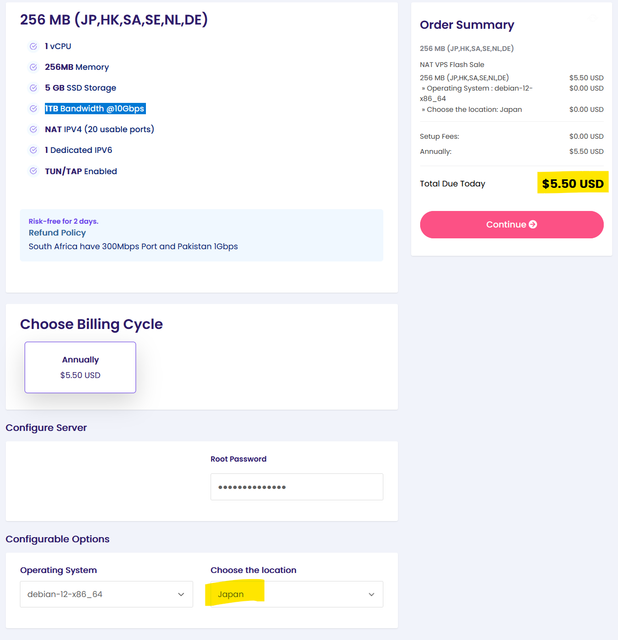This screenshot has height=640, width=618.
Task: Click the Annually $5.50 USD summary row value
Action: pos(586,151)
